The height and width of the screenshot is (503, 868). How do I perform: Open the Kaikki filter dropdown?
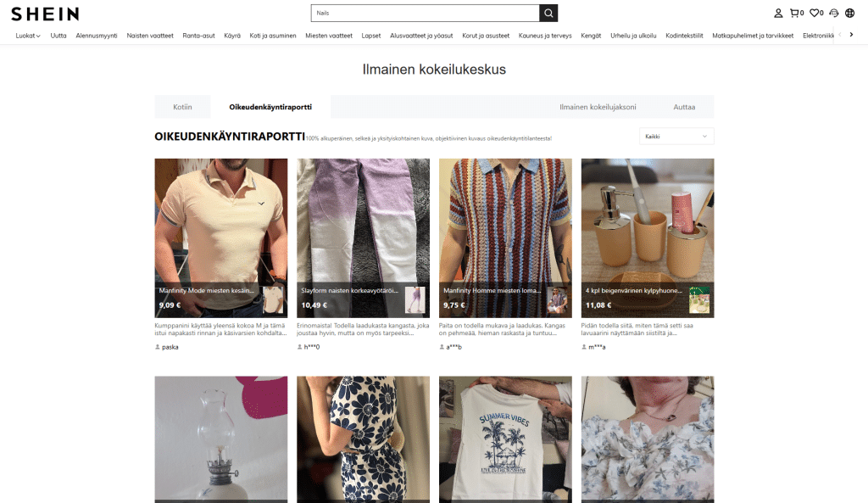[676, 137]
